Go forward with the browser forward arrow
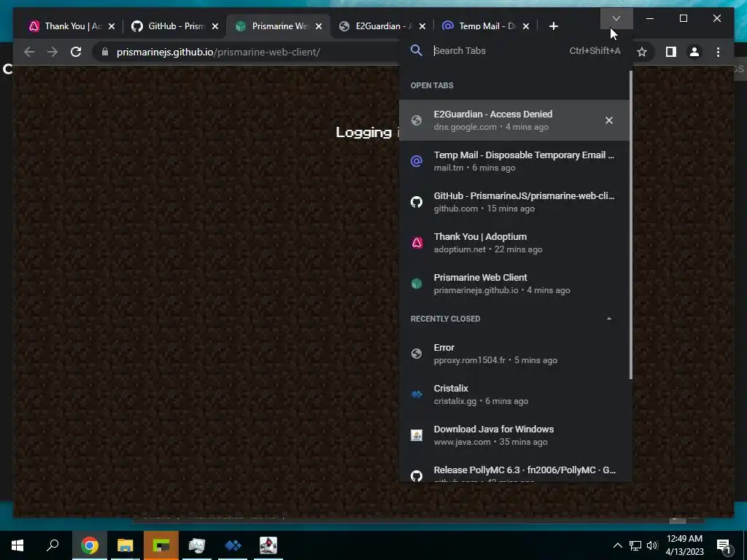This screenshot has width=747, height=560. [x=53, y=52]
